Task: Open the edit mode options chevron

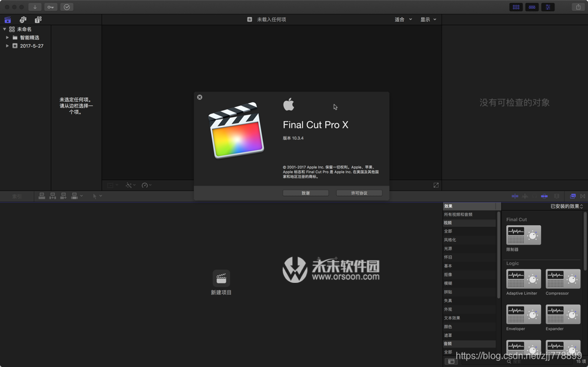Action: [x=81, y=196]
